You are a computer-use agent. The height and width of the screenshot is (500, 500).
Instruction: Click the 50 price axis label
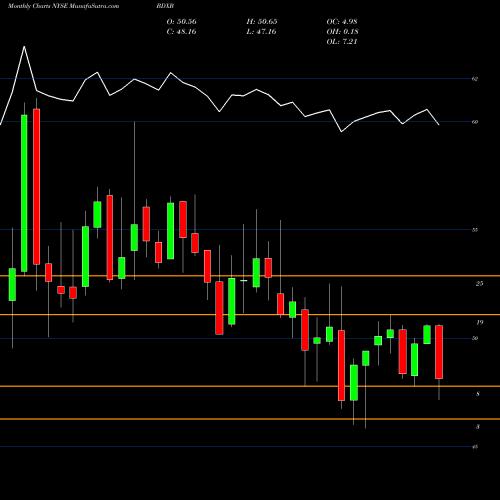coord(475,338)
